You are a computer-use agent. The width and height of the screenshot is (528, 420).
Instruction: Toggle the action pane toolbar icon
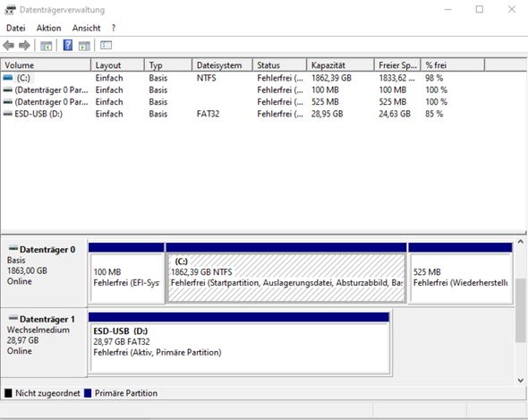(84, 46)
